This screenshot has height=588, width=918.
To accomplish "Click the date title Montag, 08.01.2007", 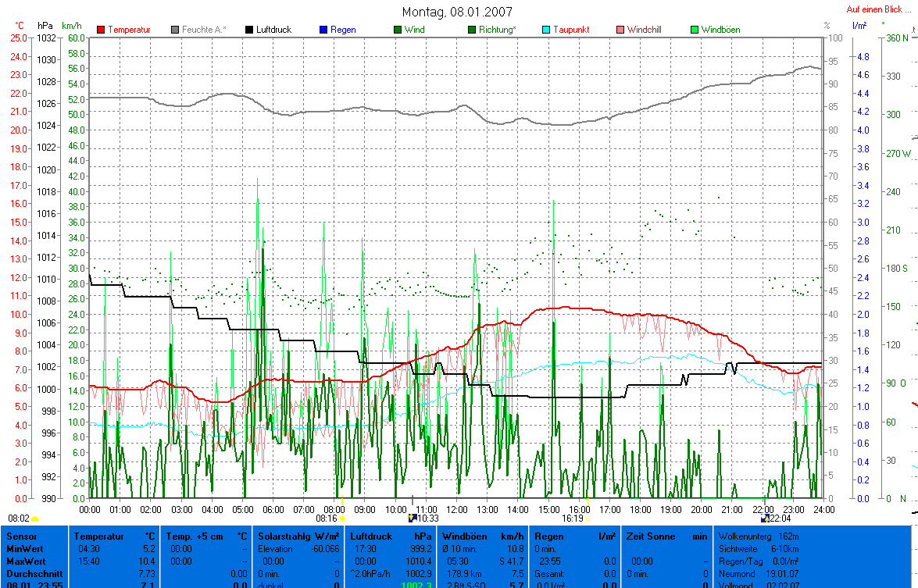I will pos(458,12).
